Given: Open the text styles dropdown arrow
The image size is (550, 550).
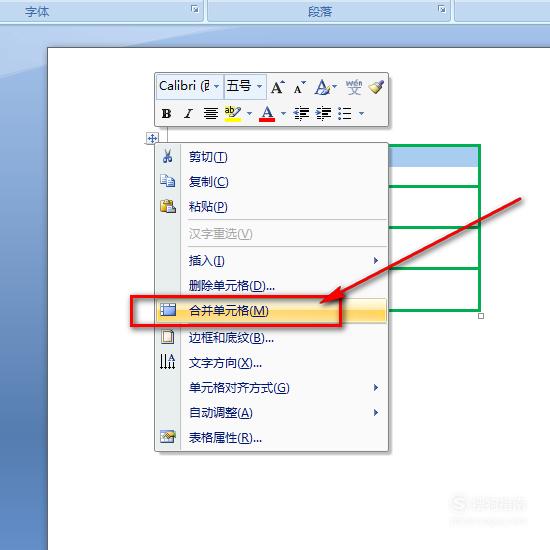Looking at the screenshot, I should (x=335, y=86).
